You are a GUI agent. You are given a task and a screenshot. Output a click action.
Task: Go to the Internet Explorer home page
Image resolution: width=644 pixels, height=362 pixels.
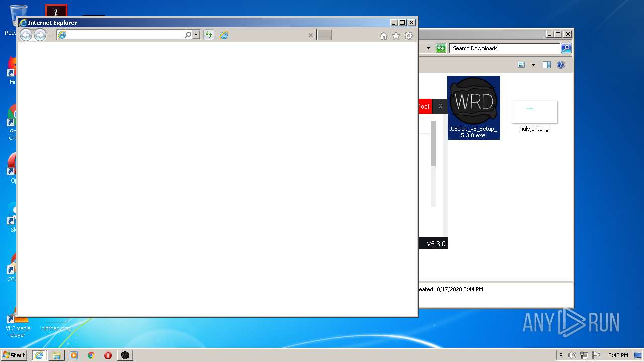pos(384,36)
